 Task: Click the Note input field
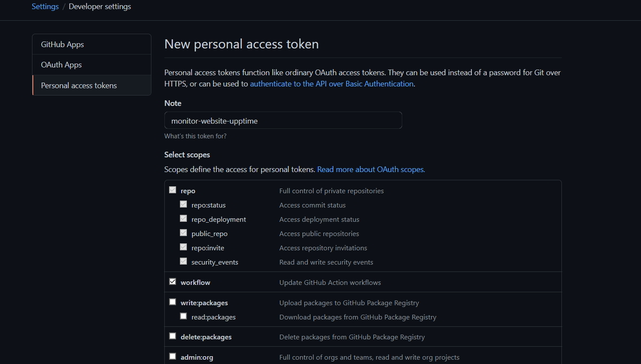coord(283,121)
